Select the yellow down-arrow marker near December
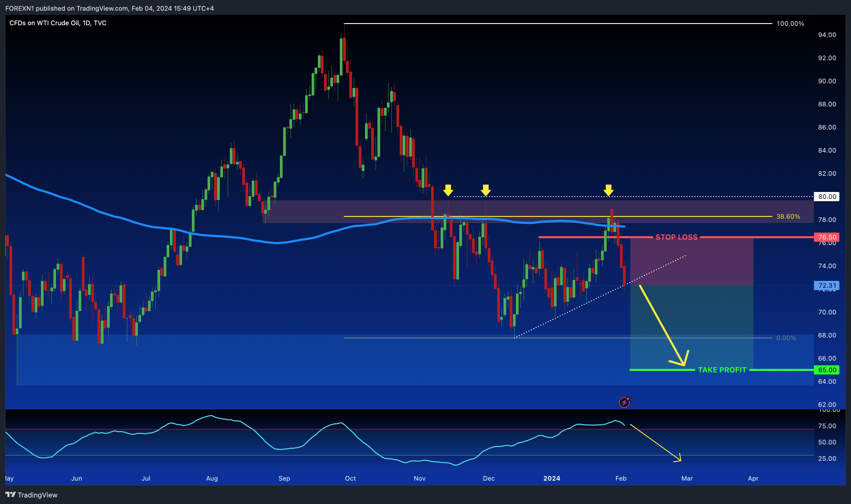Image resolution: width=851 pixels, height=504 pixels. 486,190
